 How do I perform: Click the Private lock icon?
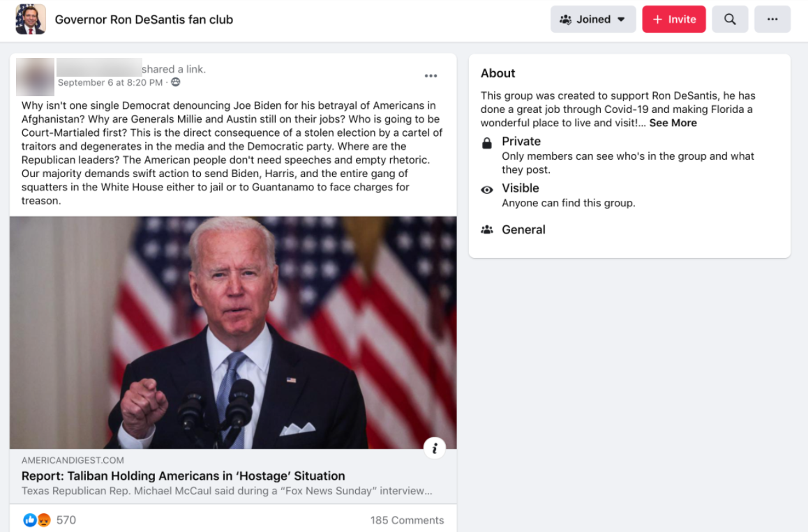point(487,143)
